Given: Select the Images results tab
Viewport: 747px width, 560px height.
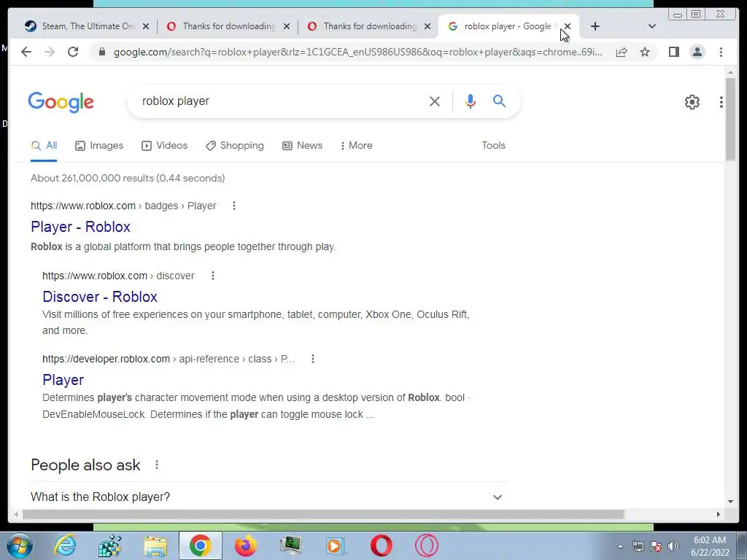Looking at the screenshot, I should click(99, 146).
